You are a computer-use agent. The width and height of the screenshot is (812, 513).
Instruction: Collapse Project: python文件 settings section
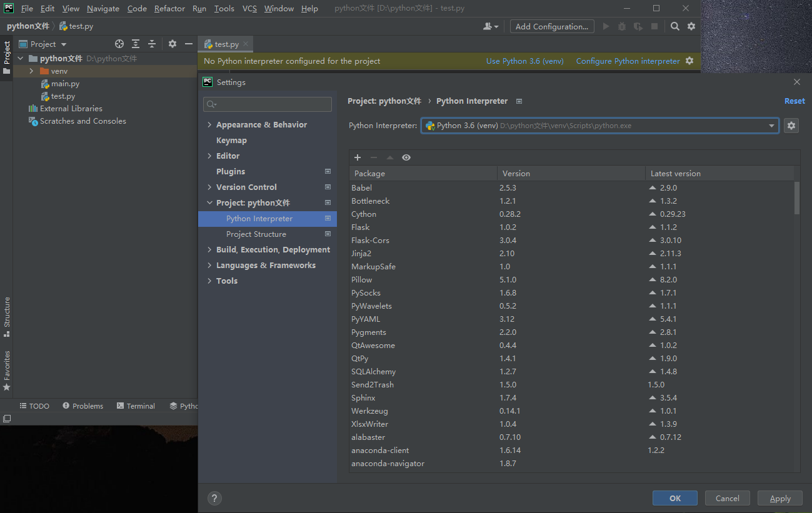209,203
